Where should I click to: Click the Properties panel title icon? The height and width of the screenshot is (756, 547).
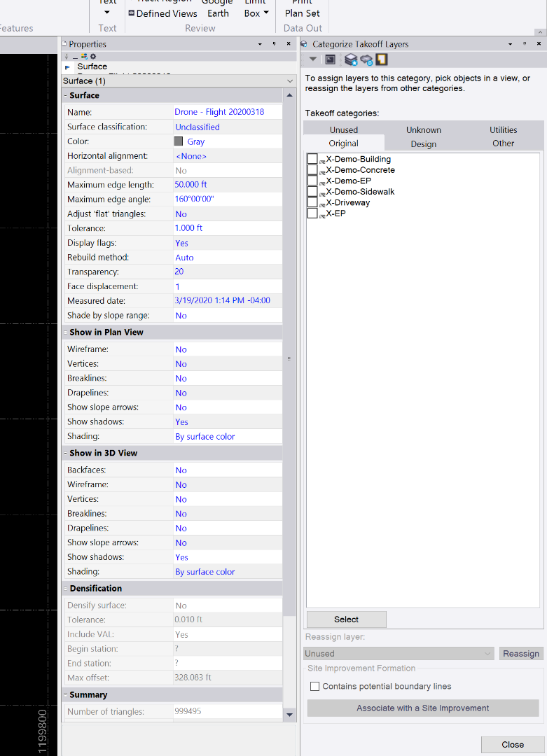click(x=64, y=44)
